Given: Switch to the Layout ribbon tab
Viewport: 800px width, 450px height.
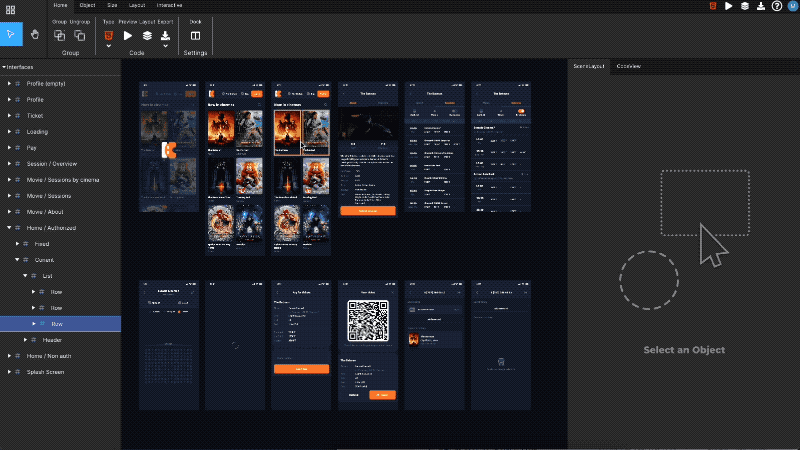Looking at the screenshot, I should tap(137, 5).
